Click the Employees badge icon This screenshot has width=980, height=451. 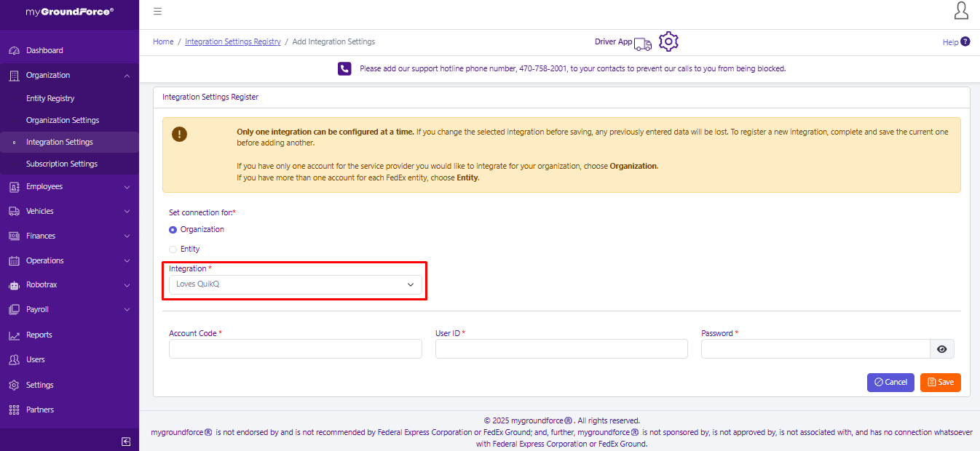[14, 187]
